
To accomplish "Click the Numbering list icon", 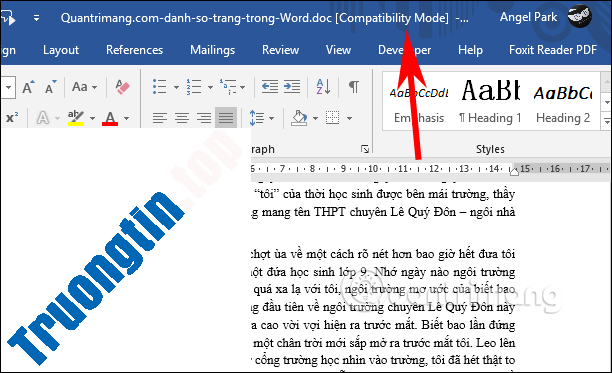I will coord(194,87).
